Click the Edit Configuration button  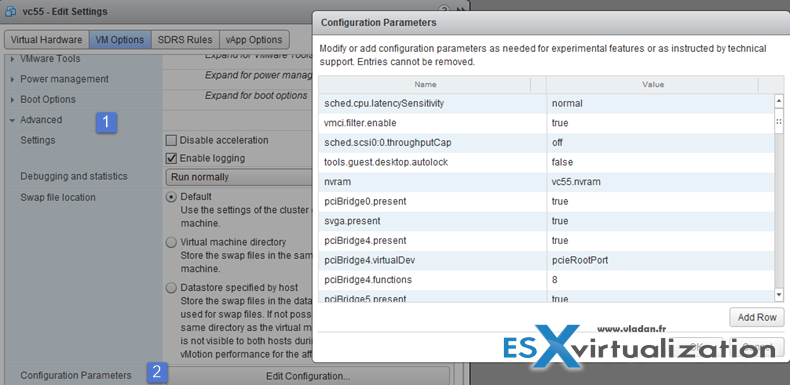click(x=308, y=376)
